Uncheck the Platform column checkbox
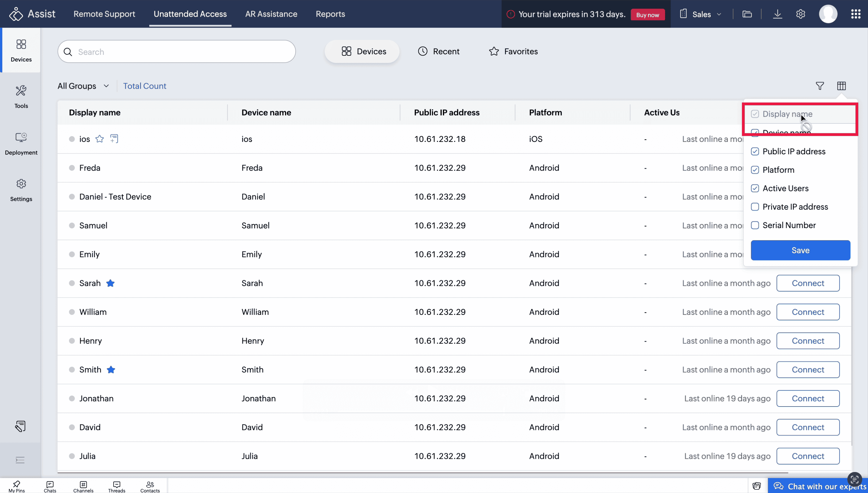The height and width of the screenshot is (493, 868). [755, 170]
